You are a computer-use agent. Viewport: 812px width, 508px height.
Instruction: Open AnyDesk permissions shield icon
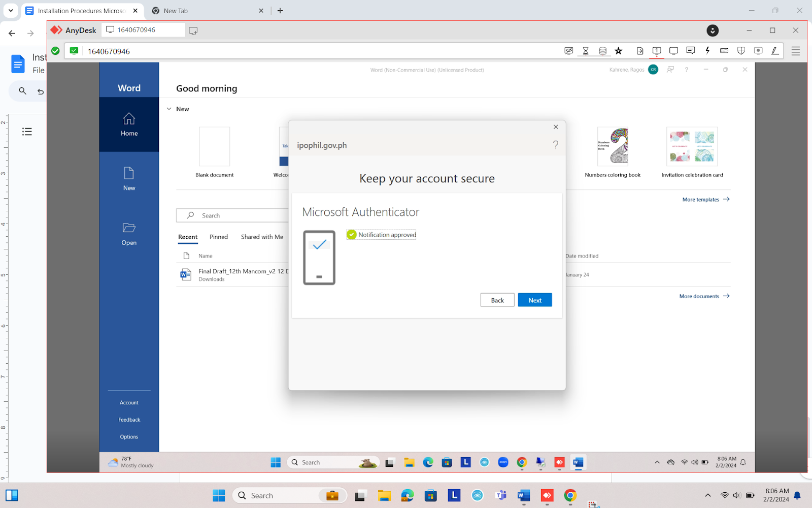(x=741, y=51)
